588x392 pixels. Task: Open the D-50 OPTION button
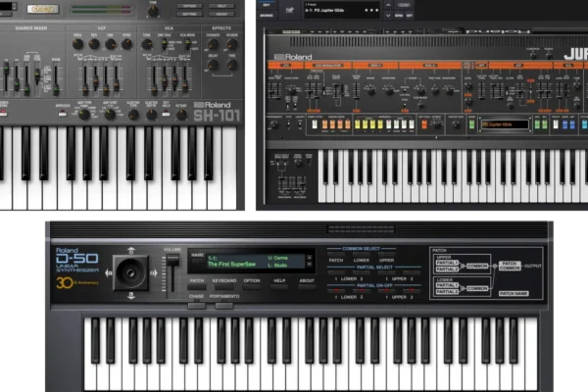click(x=252, y=287)
